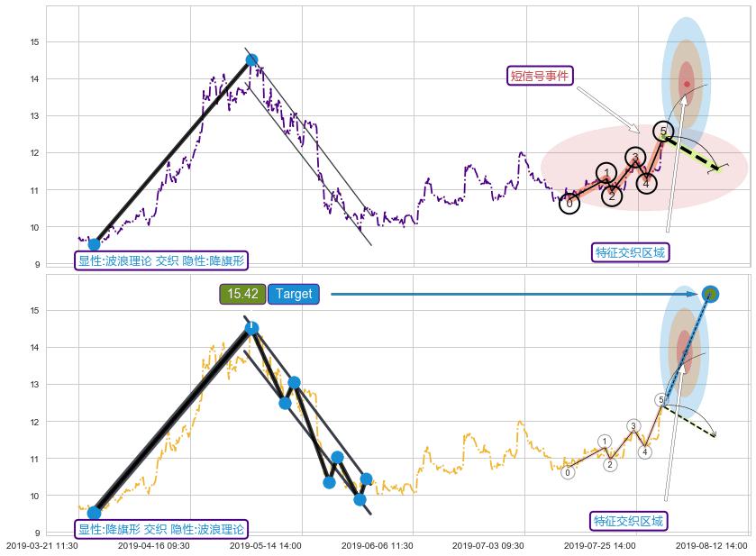The height and width of the screenshot is (556, 756).
Task: Select circled wave point 0 in upper chart
Action: [x=569, y=203]
